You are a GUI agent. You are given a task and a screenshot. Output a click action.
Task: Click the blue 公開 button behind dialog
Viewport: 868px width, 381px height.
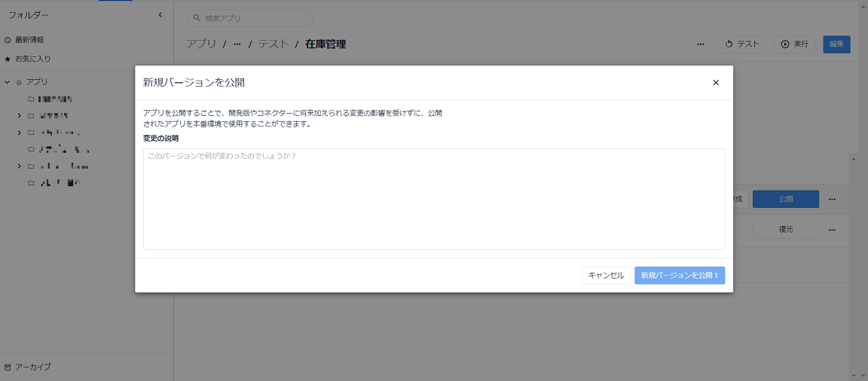point(786,199)
